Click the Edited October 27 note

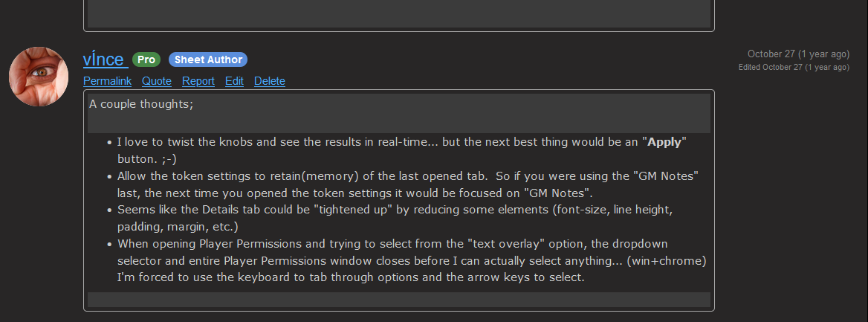tap(794, 67)
